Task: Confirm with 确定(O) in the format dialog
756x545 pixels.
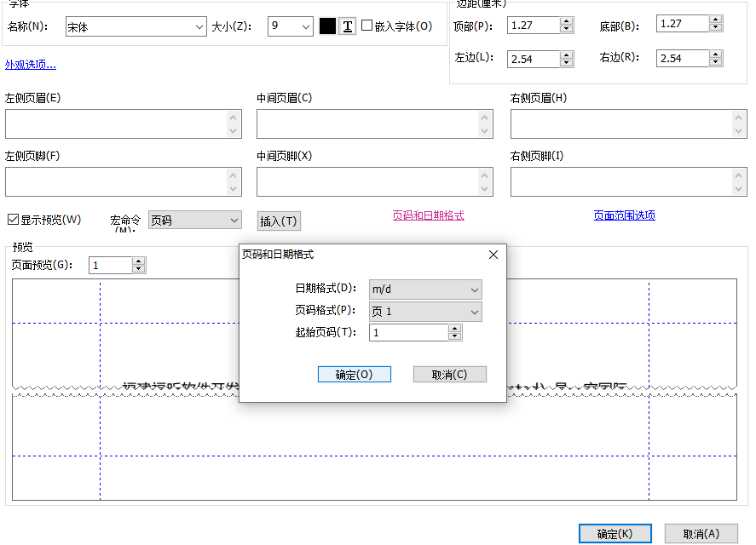Action: 354,374
